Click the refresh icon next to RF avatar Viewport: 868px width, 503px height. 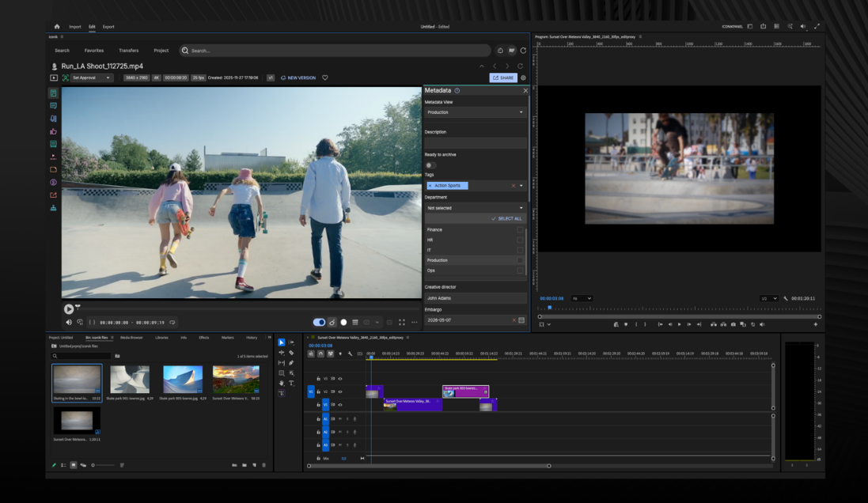[523, 51]
